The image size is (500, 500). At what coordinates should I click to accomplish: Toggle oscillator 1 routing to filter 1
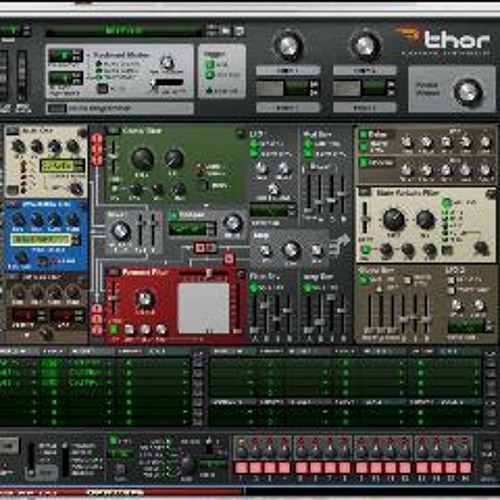pyautogui.click(x=97, y=138)
